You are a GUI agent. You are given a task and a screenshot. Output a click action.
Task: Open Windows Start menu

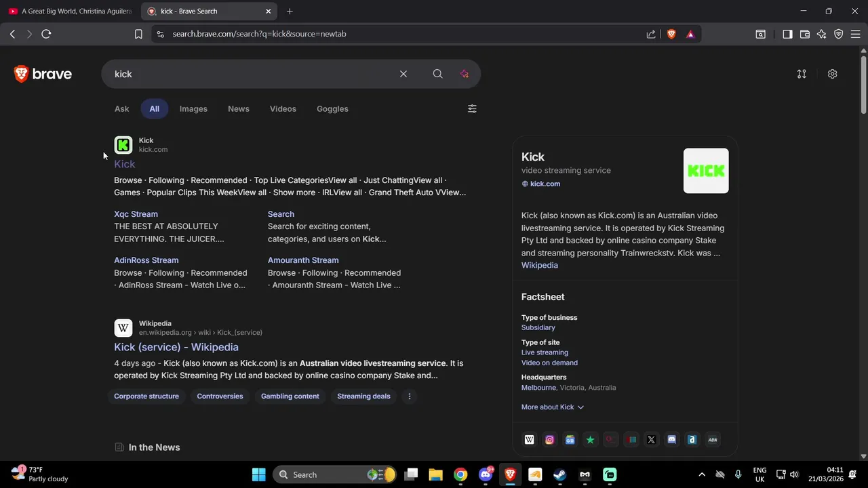[x=259, y=474]
